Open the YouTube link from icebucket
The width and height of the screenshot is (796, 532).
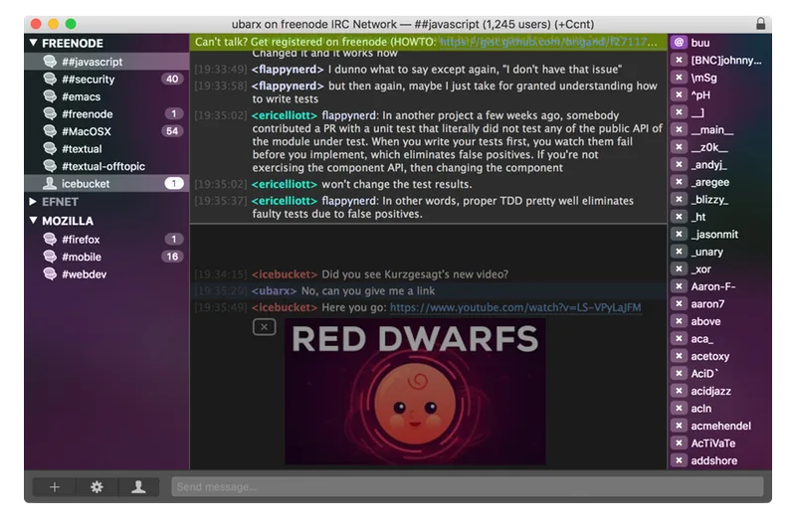click(515, 307)
